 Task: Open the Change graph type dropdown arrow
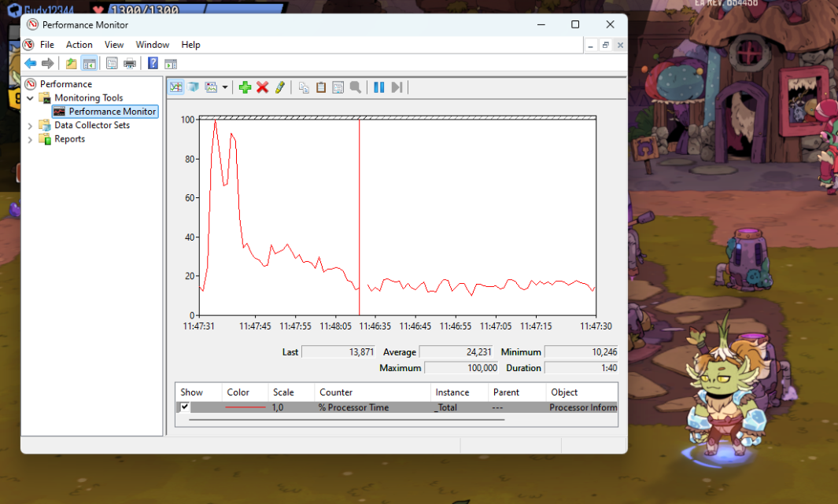click(x=225, y=87)
